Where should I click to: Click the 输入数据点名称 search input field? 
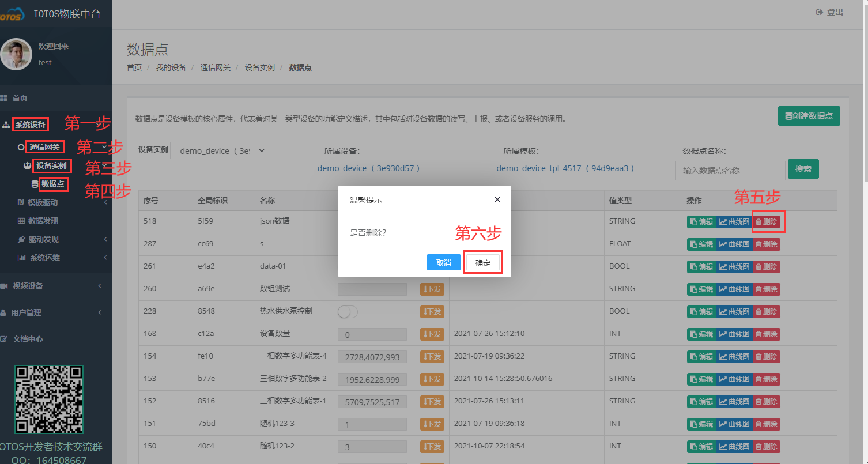730,170
